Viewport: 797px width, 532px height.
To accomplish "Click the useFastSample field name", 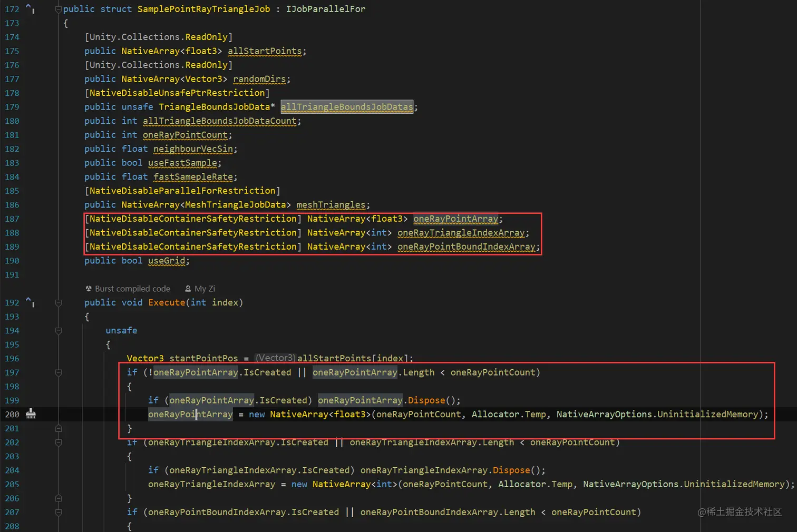I will pos(182,163).
